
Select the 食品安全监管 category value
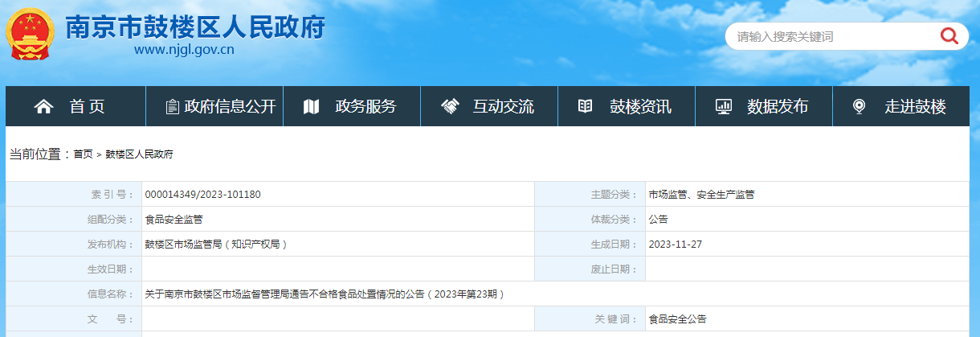point(174,220)
